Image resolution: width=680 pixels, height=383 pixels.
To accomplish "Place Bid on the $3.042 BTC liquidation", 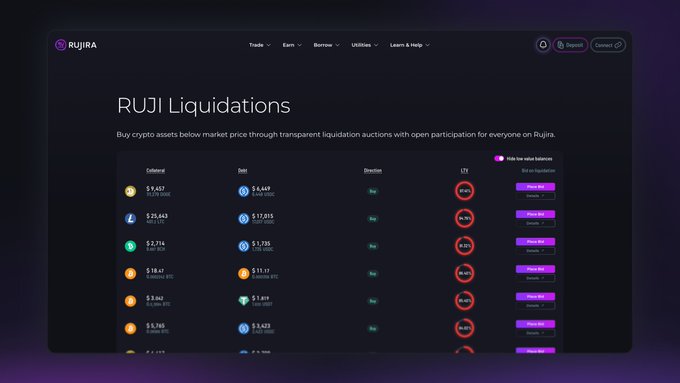I will [x=535, y=296].
